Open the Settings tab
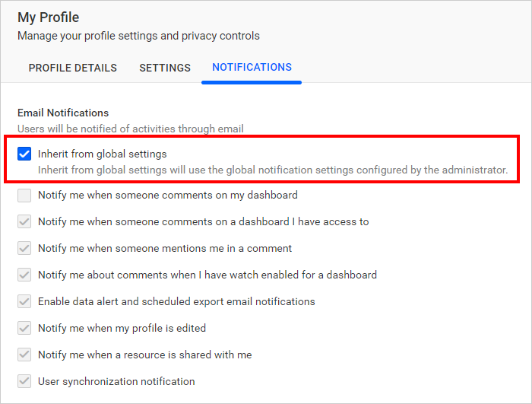This screenshot has width=532, height=404. pyautogui.click(x=165, y=68)
